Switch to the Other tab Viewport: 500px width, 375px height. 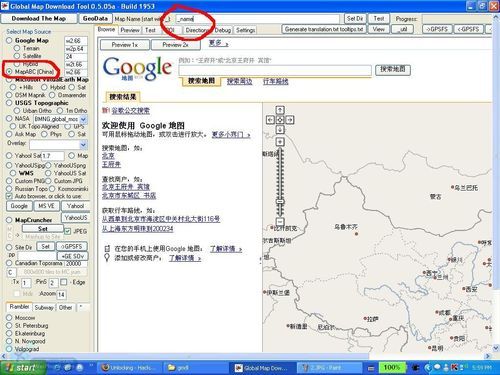[65, 307]
